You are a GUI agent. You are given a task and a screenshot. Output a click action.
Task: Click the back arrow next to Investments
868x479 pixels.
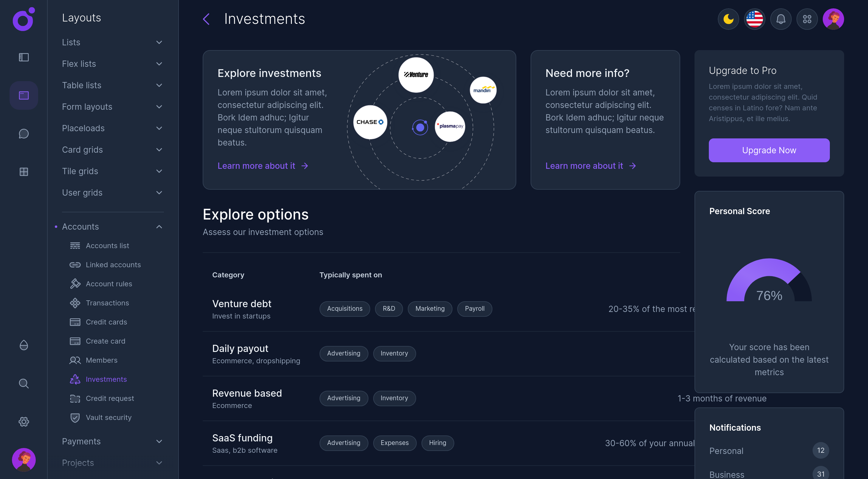click(x=206, y=19)
